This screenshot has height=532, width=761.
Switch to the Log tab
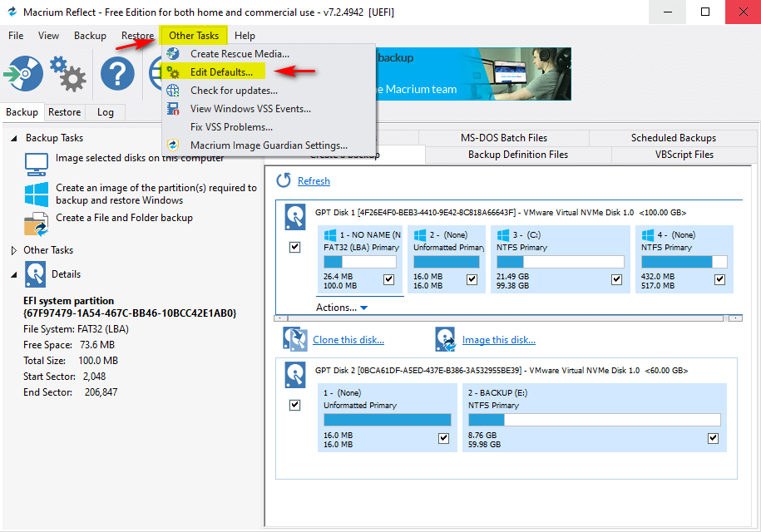click(106, 112)
